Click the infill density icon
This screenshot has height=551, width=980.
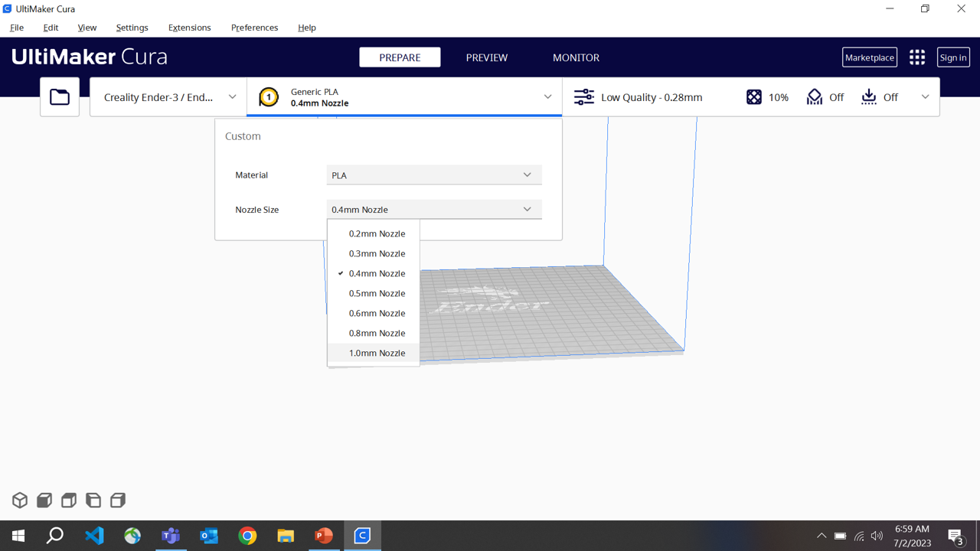(754, 97)
